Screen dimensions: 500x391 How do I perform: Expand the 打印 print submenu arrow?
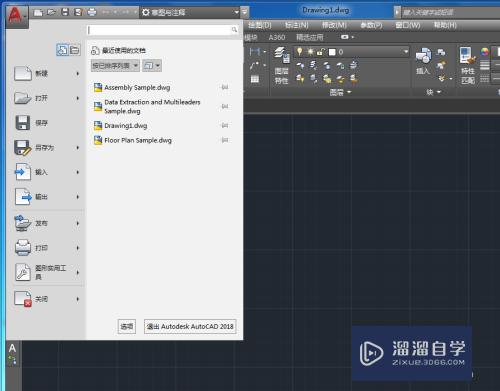pyautogui.click(x=78, y=248)
